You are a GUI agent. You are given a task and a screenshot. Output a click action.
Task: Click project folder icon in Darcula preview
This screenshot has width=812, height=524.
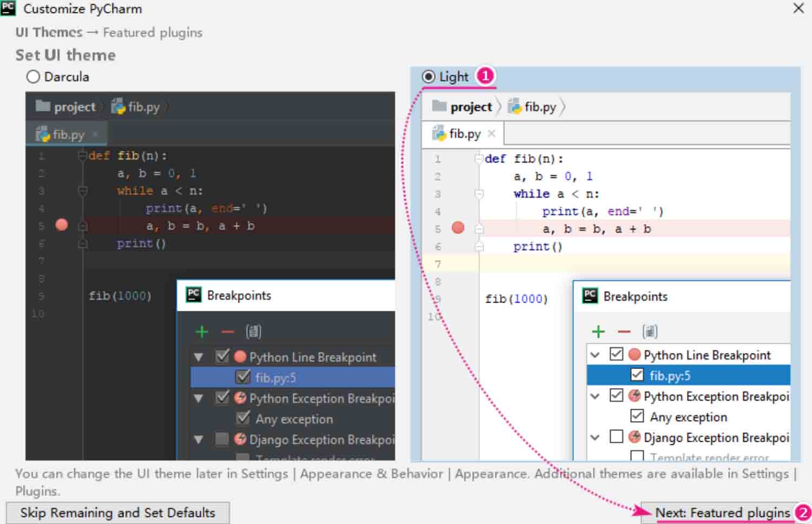tap(43, 106)
